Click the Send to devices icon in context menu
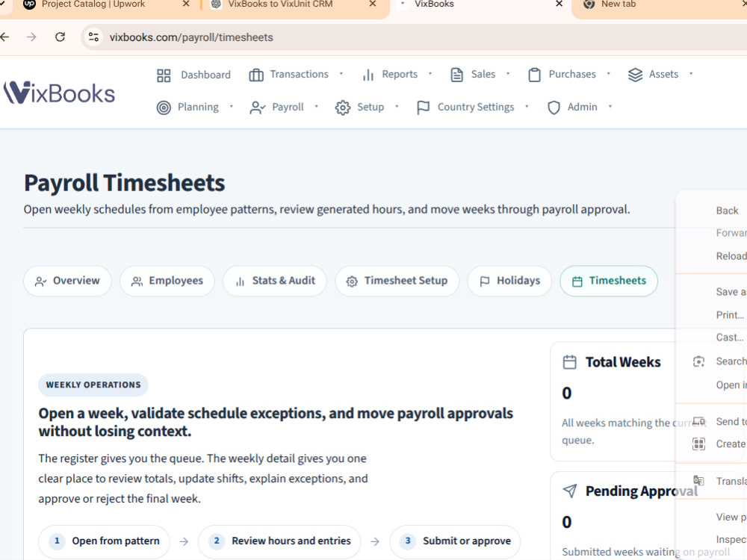The height and width of the screenshot is (560, 747). tap(698, 421)
